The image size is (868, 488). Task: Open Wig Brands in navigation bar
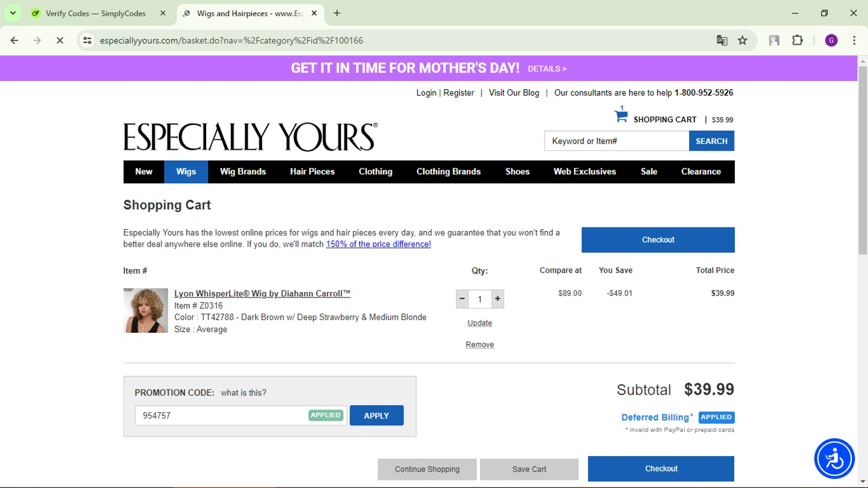click(x=243, y=172)
